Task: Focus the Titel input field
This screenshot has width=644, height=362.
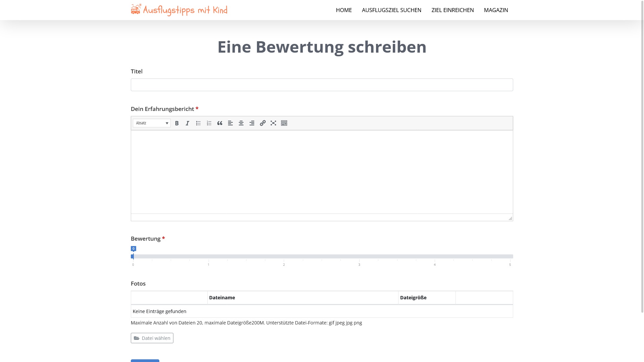Action: 322,85
